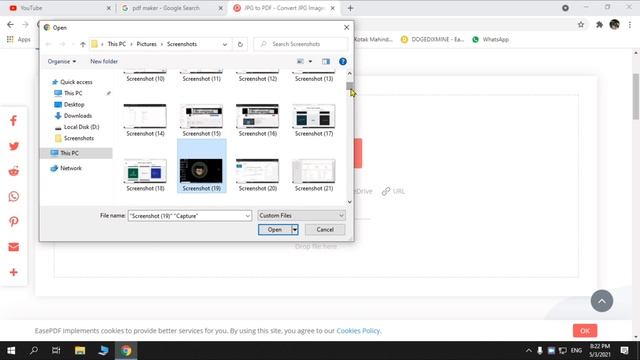The width and height of the screenshot is (640, 360).
Task: Cancel the Open dialog
Action: 325,230
